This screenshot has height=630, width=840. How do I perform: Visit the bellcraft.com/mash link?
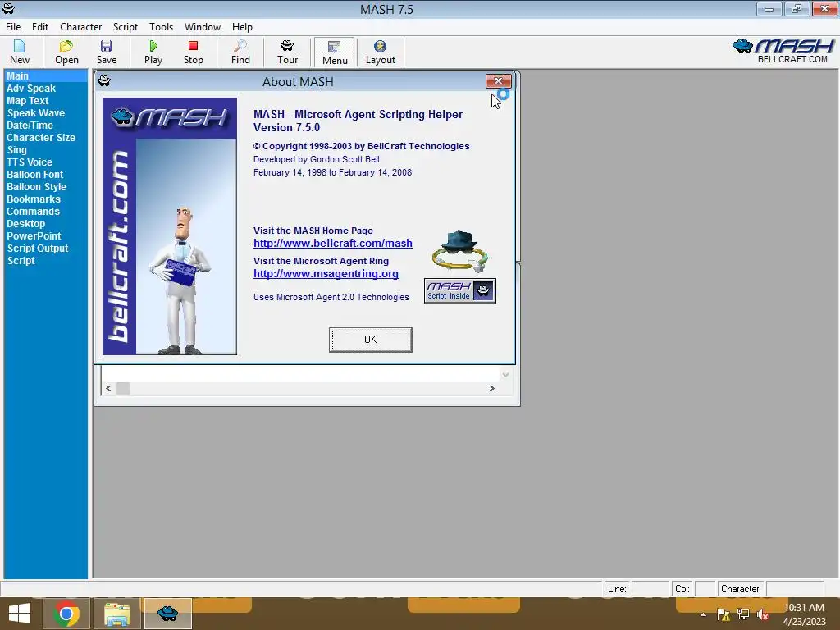click(x=333, y=243)
